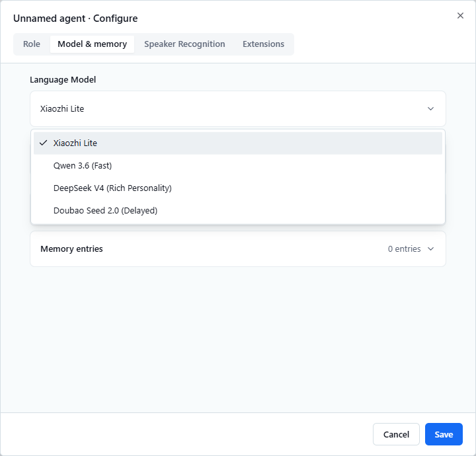This screenshot has height=456, width=476.
Task: Choose Doubao Seed 2.0 (Delayed) option
Action: (x=238, y=211)
